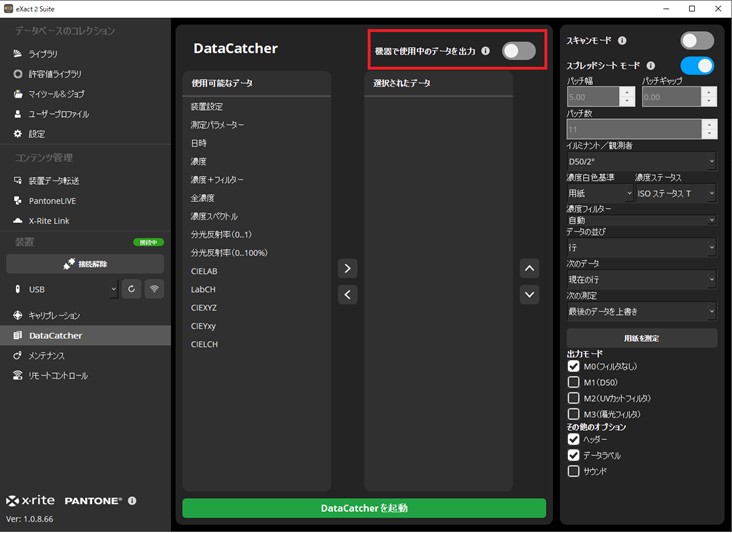732x533 pixels.
Task: Click the パッチ数 stepper arrows
Action: [x=709, y=129]
